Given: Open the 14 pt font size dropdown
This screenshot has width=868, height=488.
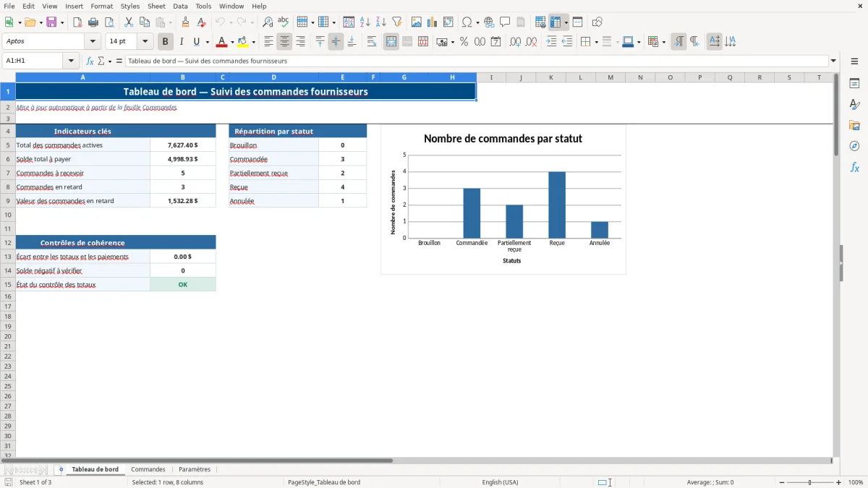Looking at the screenshot, I should click(145, 42).
